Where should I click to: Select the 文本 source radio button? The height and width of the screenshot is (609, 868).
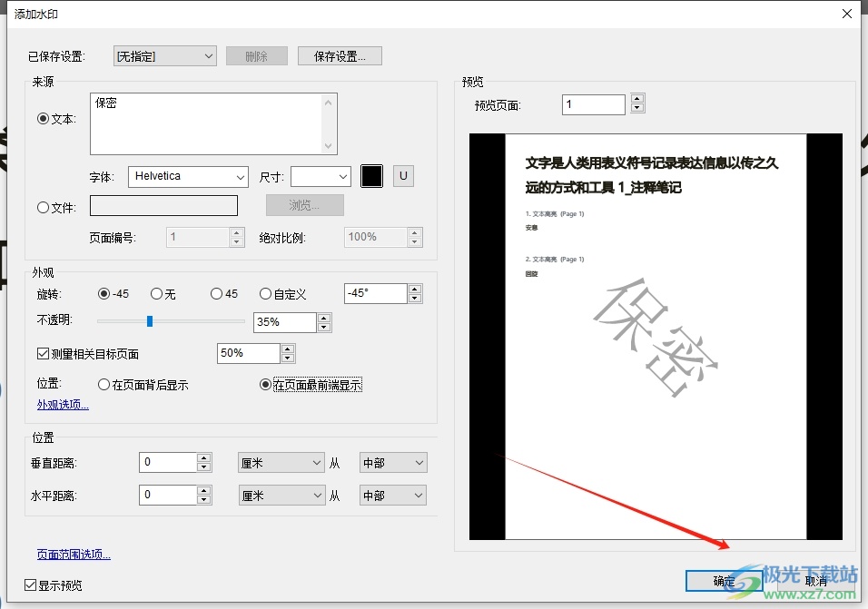[43, 118]
